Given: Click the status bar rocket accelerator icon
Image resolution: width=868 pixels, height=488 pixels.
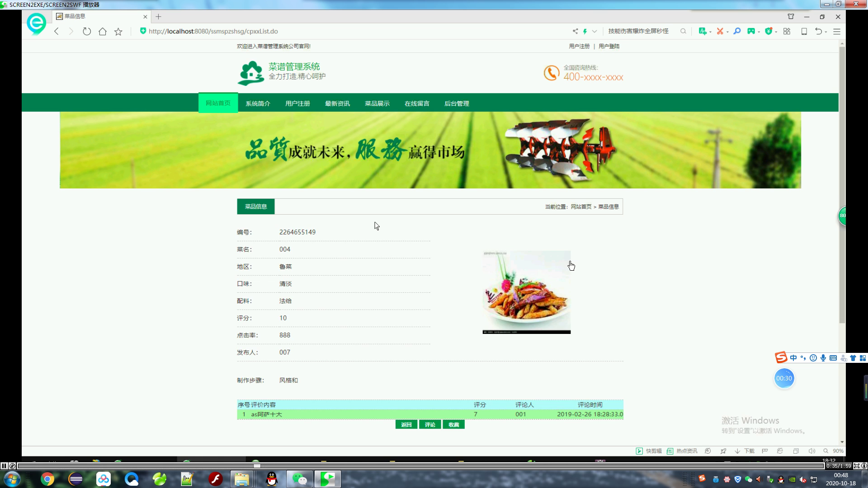Looking at the screenshot, I should click(723, 451).
